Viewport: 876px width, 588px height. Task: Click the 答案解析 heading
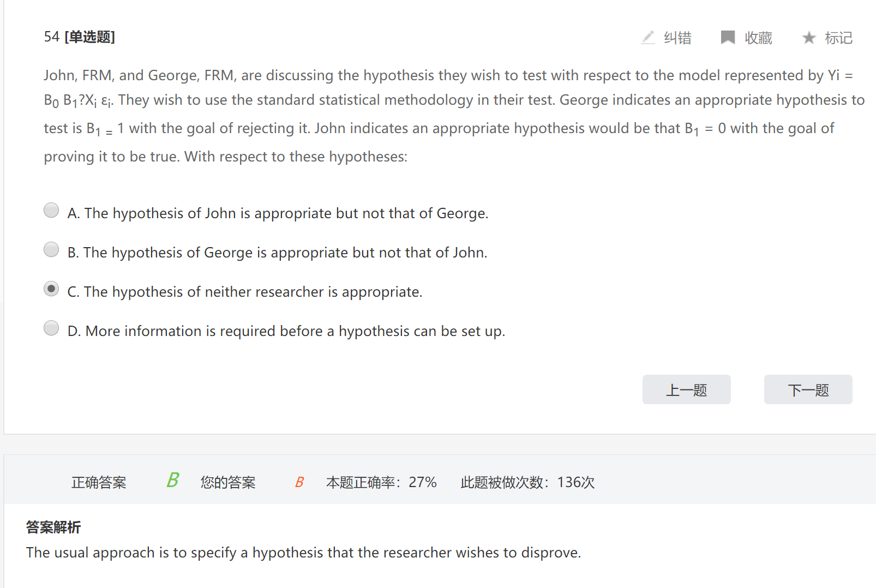(x=53, y=527)
